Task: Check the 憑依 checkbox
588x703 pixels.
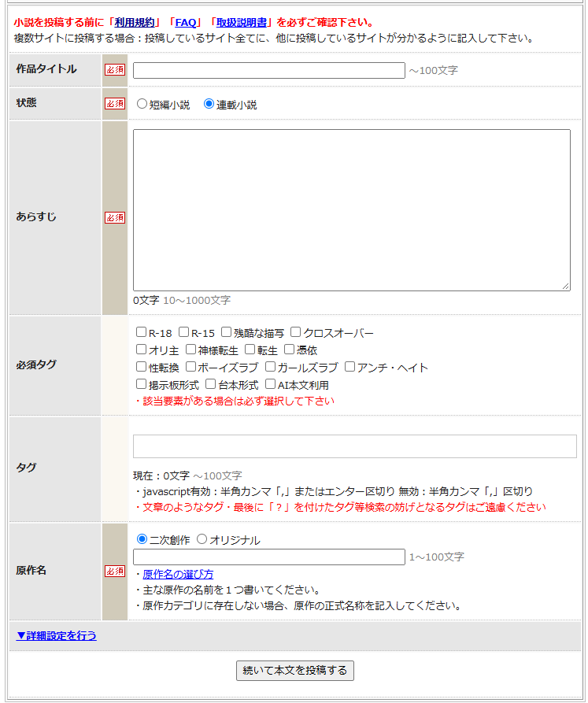Action: [x=289, y=350]
